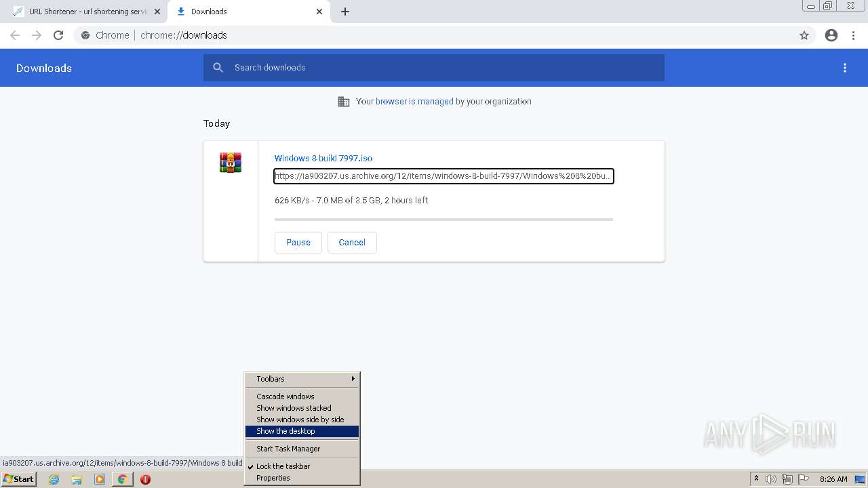Open a new tab with the plus button

pyautogui.click(x=345, y=12)
